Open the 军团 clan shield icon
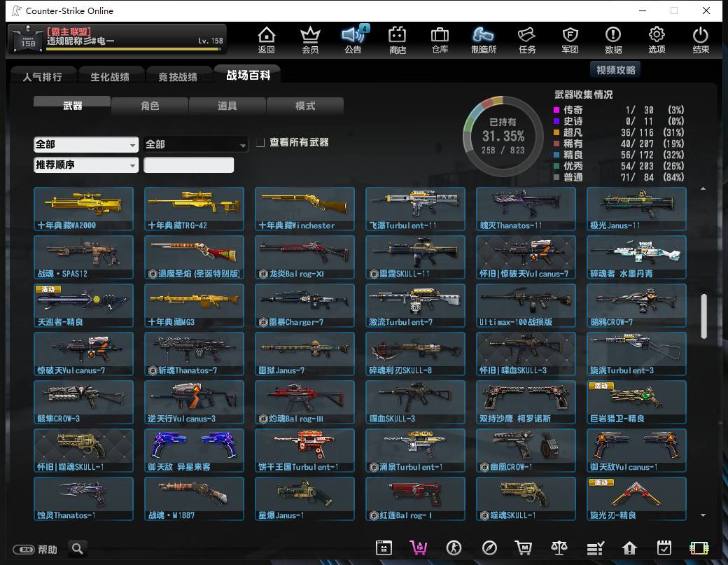728x565 pixels. tap(570, 40)
